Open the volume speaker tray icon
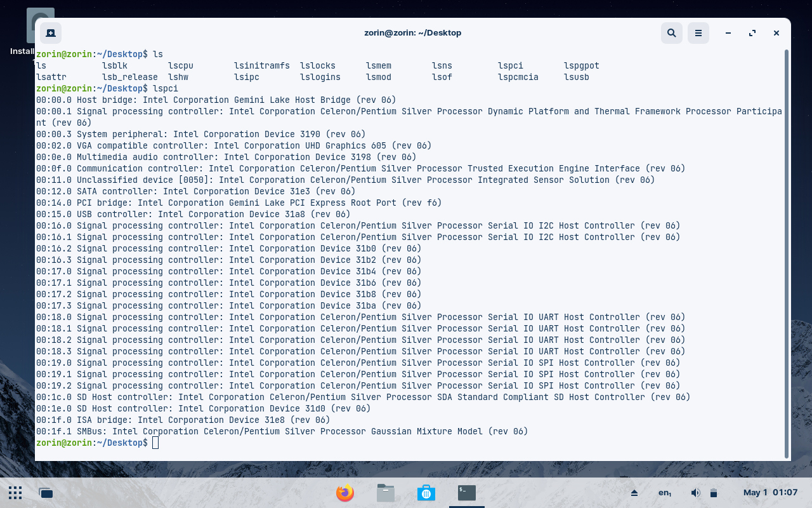 [x=695, y=493]
